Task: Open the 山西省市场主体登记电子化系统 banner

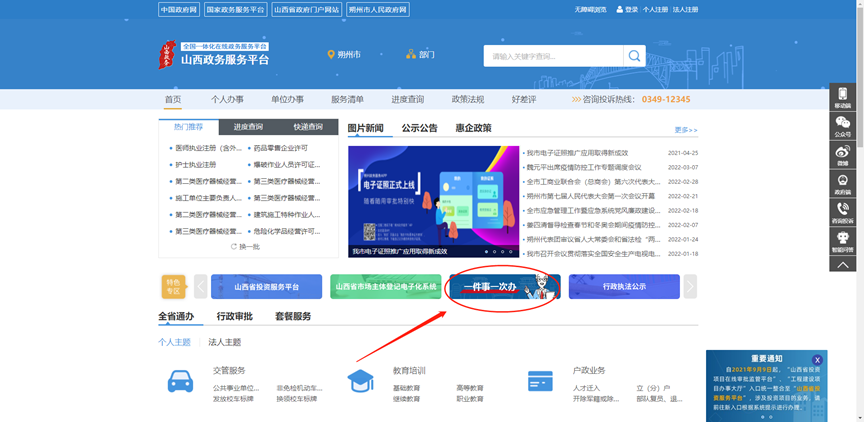Action: (386, 286)
